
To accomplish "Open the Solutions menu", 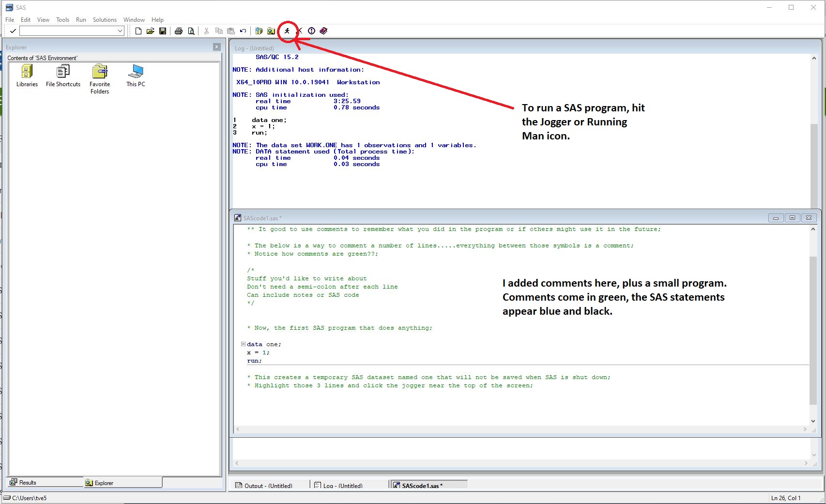I will [105, 20].
